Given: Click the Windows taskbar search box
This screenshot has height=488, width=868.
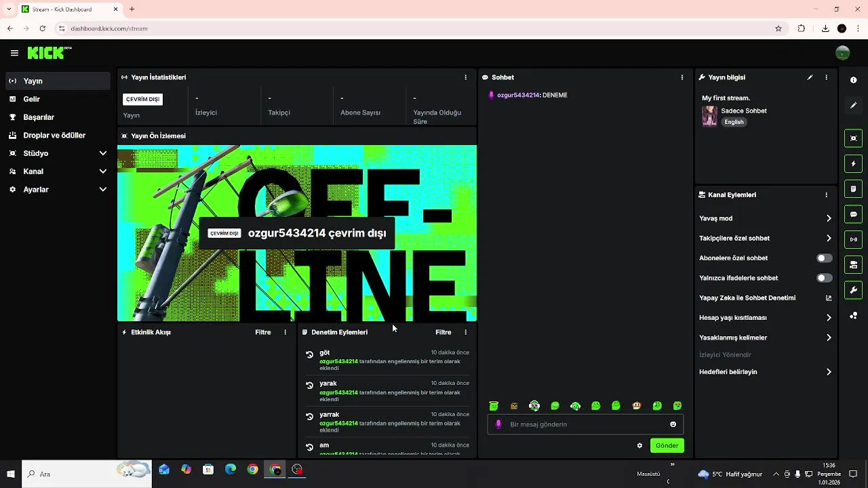Looking at the screenshot, I should point(87,474).
